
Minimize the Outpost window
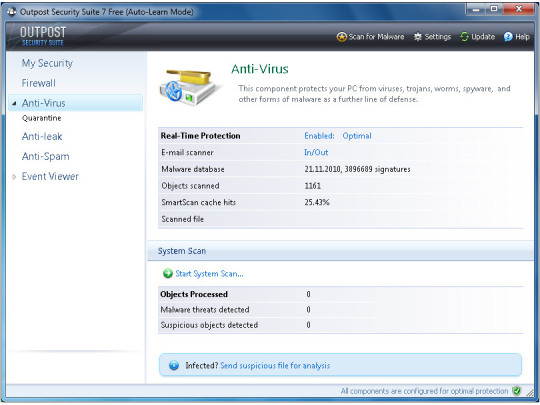tap(476, 9)
